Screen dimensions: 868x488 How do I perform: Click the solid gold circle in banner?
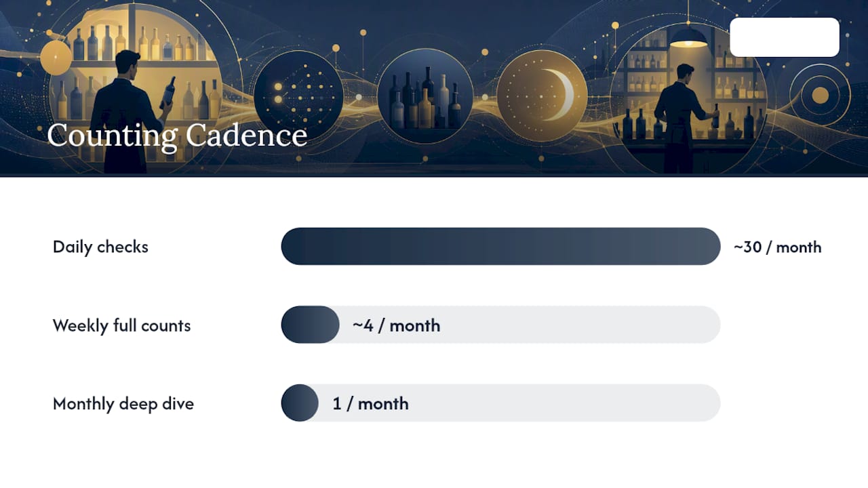pos(56,58)
